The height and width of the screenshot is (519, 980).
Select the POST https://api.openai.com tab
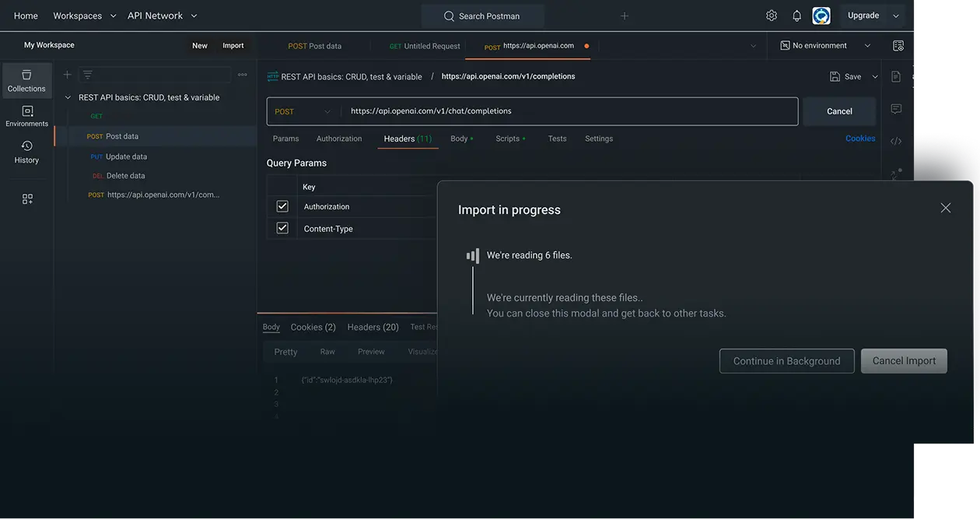pos(530,46)
